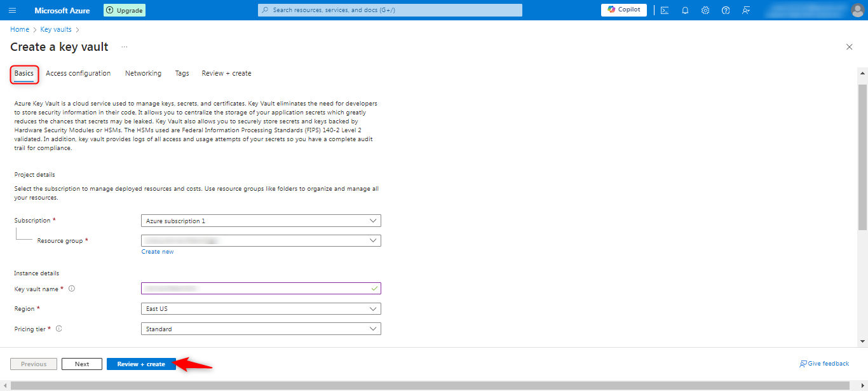Expand the Resource group dropdown
Image resolution: width=868 pixels, height=391 pixels.
(261, 240)
